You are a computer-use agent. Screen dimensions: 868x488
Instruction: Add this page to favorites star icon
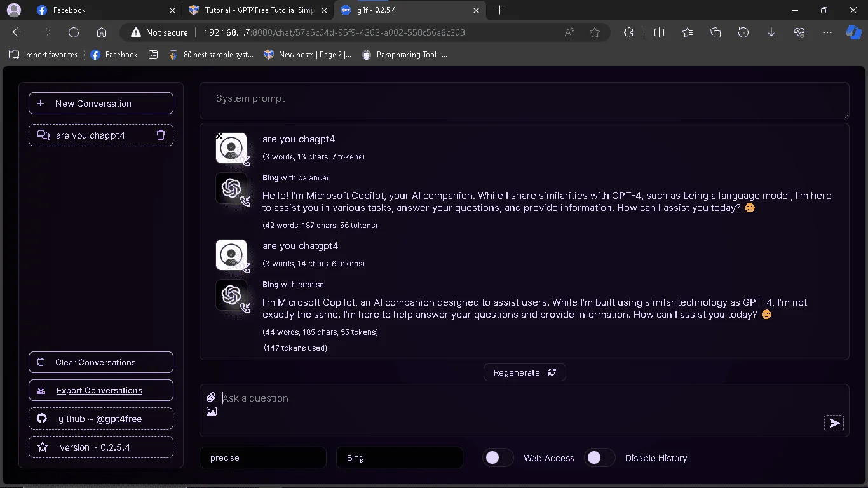coord(595,32)
